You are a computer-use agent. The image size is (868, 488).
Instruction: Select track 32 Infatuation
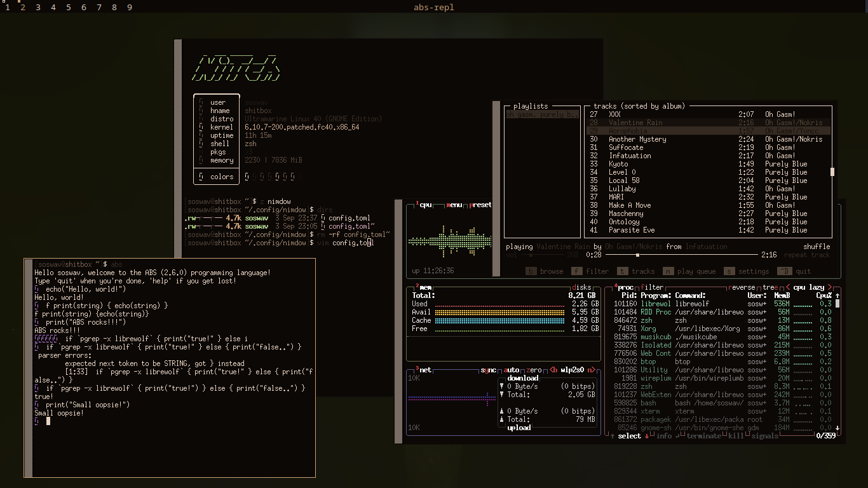[709, 156]
